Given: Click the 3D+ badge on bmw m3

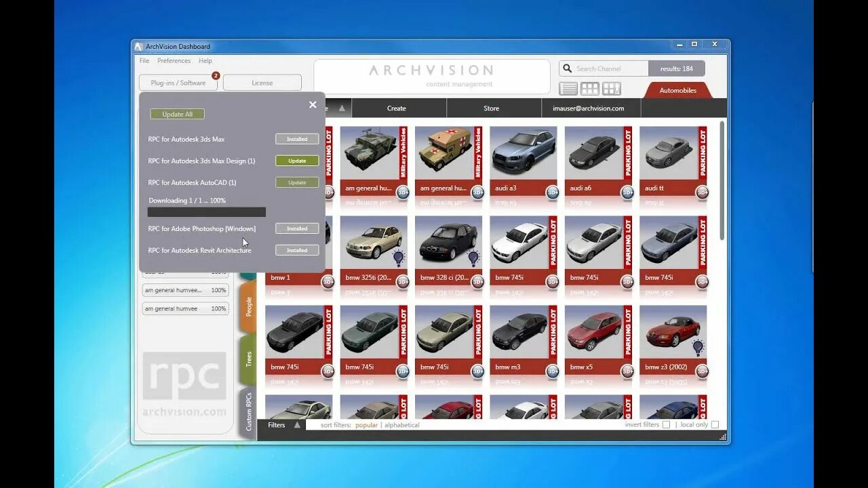Looking at the screenshot, I should [x=553, y=371].
